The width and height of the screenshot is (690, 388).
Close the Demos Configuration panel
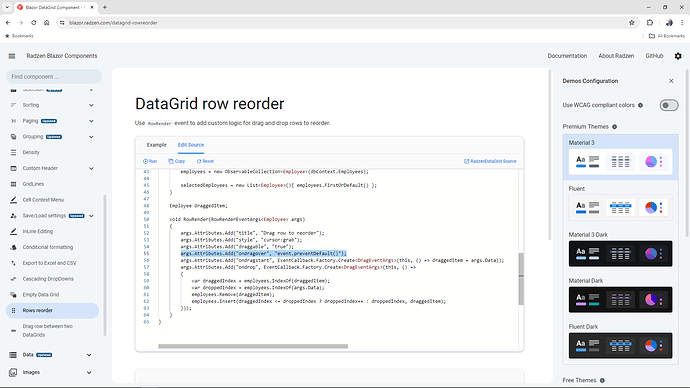click(671, 81)
